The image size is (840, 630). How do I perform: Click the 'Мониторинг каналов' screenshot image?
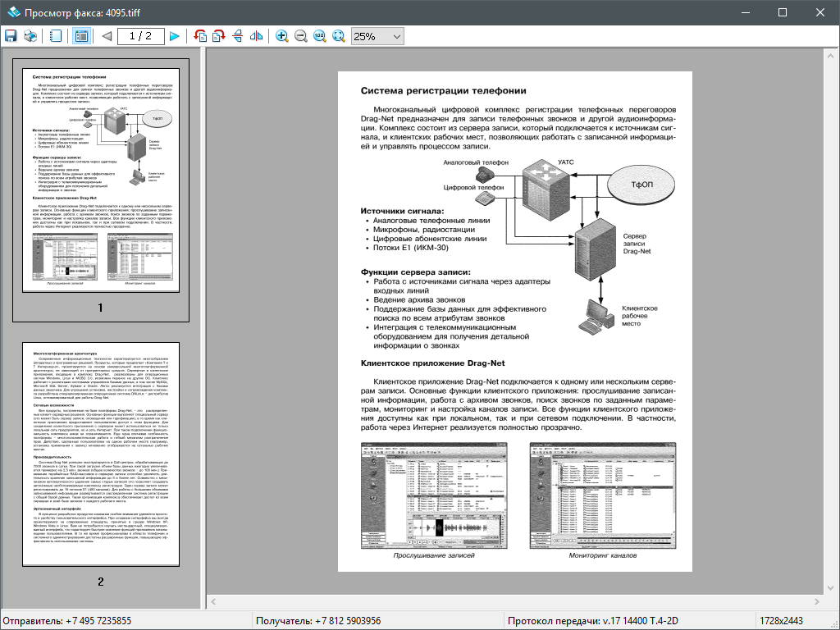click(x=603, y=495)
